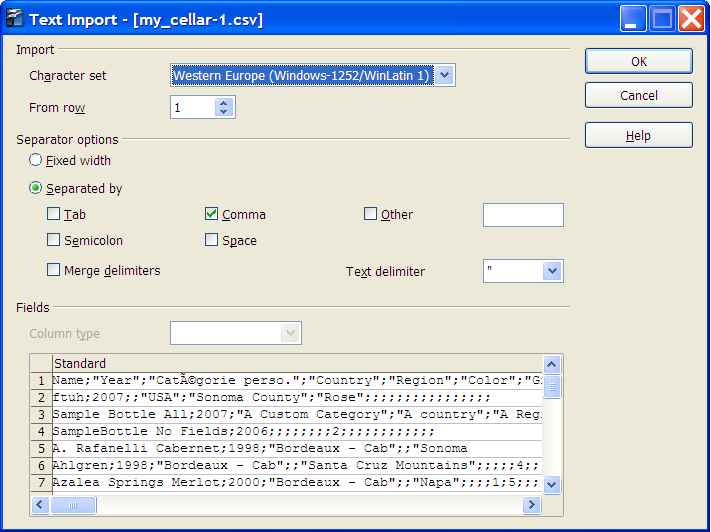This screenshot has height=532, width=711.
Task: Enable the Semicolon separator checkbox
Action: pyautogui.click(x=54, y=239)
